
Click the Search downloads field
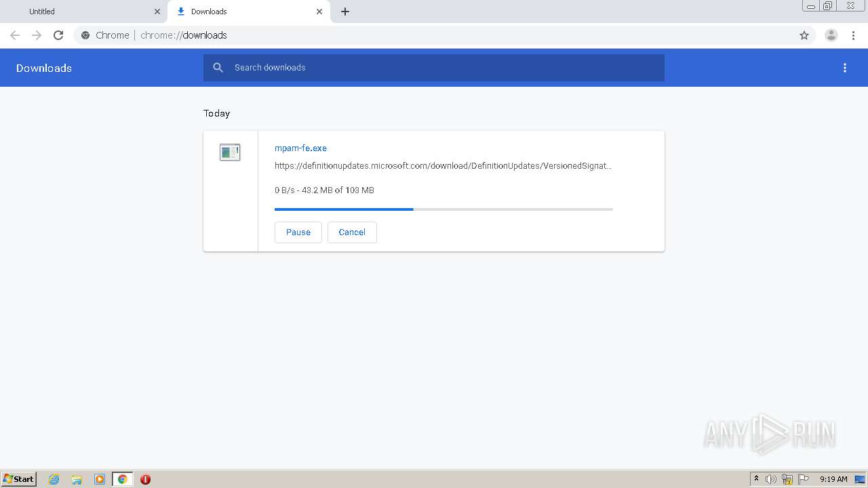(434, 68)
